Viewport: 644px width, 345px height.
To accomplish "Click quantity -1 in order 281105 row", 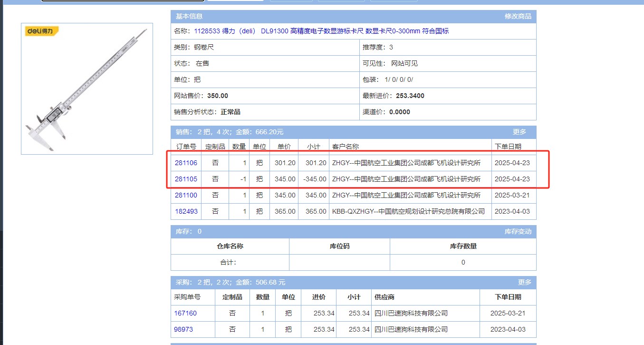I will pos(242,179).
